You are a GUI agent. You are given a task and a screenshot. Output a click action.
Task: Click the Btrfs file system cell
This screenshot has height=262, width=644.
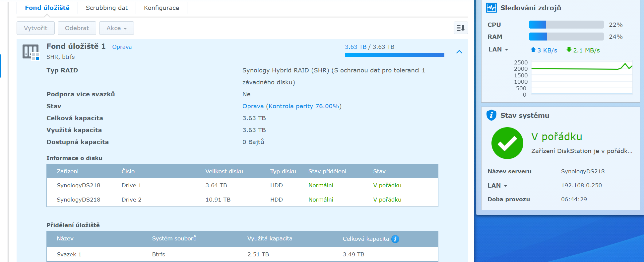pos(159,254)
